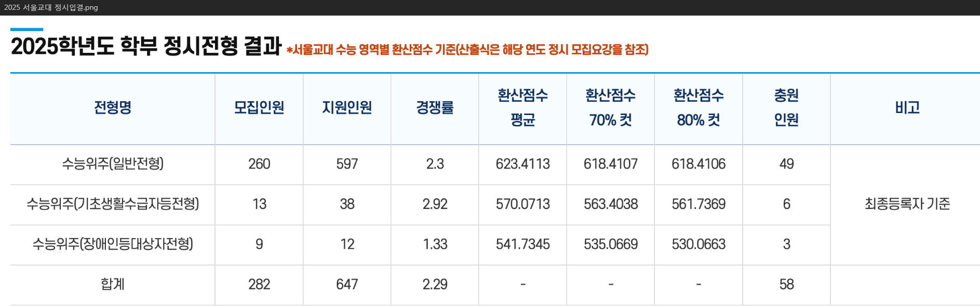Click the 561.7369 cell
The width and height of the screenshot is (980, 307).
(699, 204)
